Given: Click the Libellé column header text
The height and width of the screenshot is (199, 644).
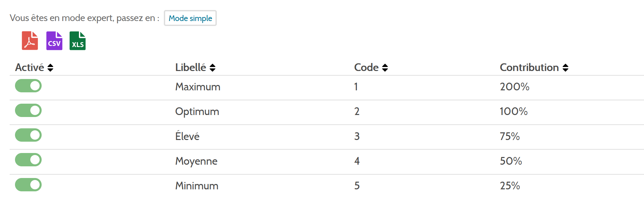Looking at the screenshot, I should tap(190, 67).
